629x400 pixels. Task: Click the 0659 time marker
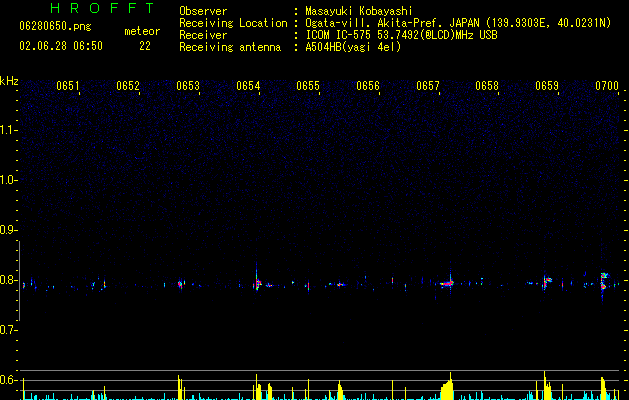tap(547, 86)
